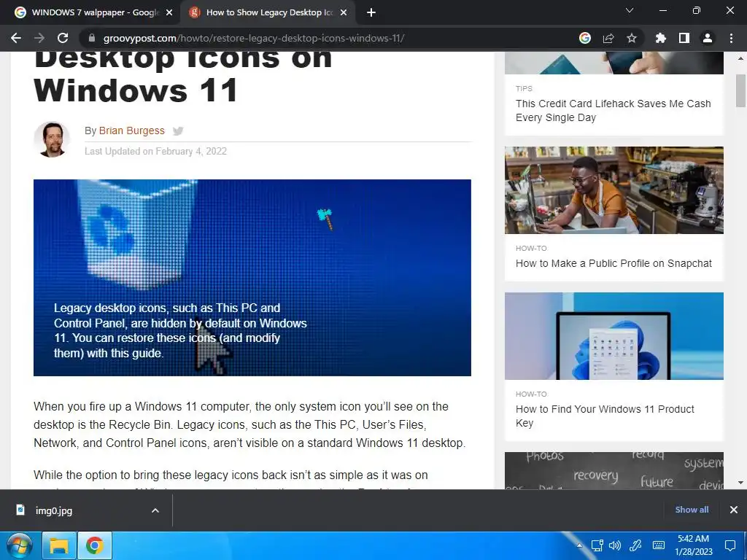
Task: Close the WINDOWS 7 walppaper tab
Action: (x=169, y=12)
